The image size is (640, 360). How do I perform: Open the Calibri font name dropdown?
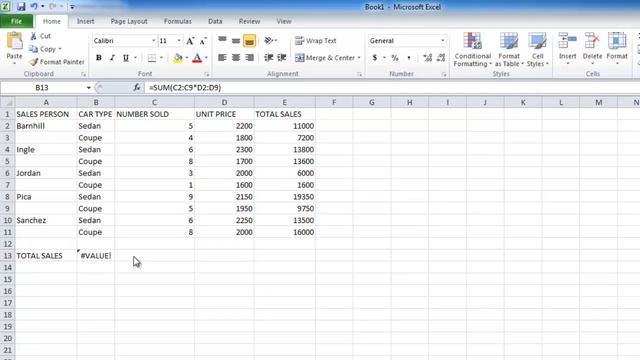pos(153,41)
